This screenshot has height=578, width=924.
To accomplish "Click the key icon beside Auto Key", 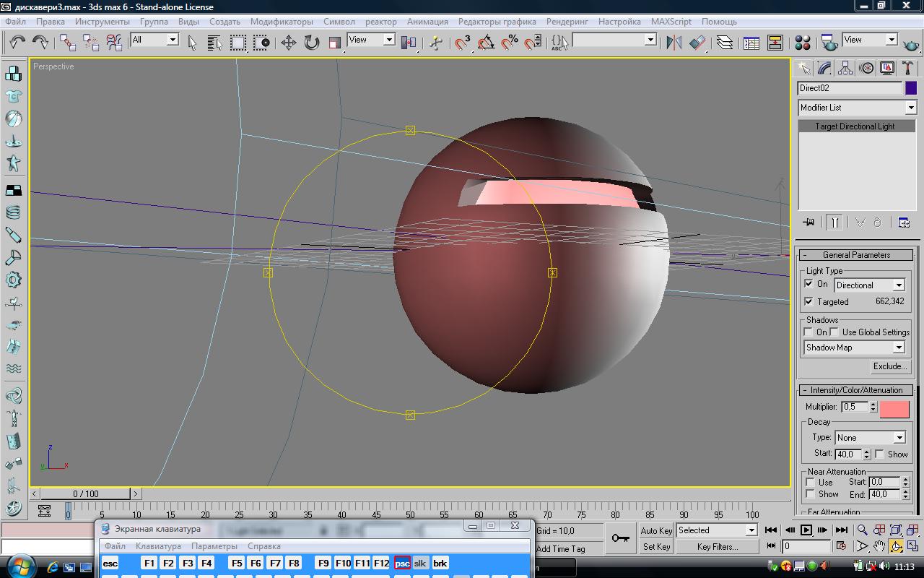I will 620,538.
